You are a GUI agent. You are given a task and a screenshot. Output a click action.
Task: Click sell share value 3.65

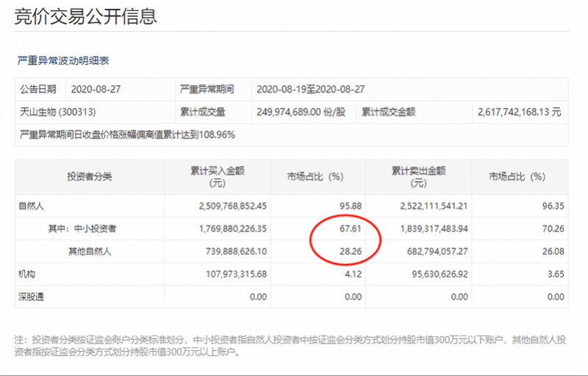(556, 274)
